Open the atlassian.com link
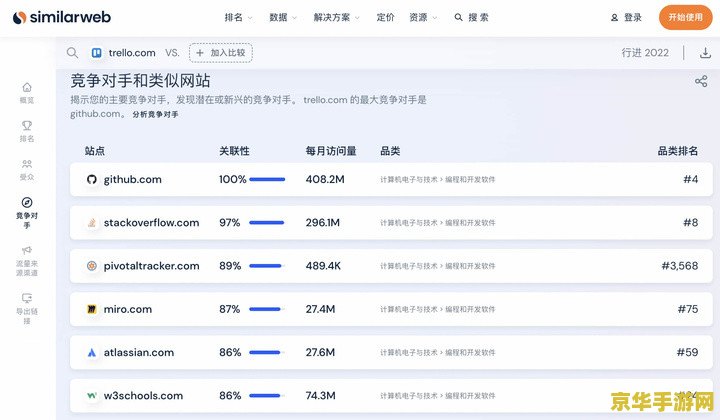The width and height of the screenshot is (720, 420). 139,353
